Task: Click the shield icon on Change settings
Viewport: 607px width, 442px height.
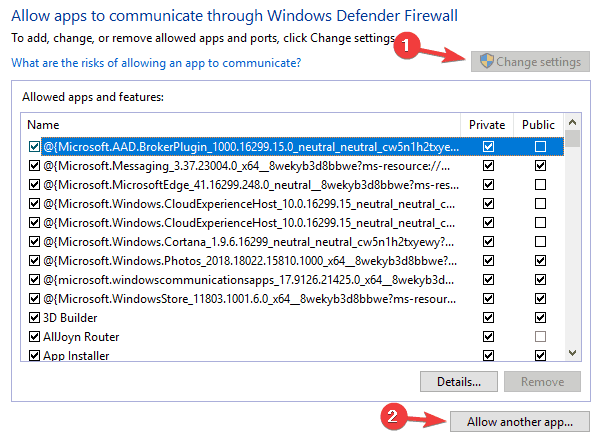Action: 488,62
